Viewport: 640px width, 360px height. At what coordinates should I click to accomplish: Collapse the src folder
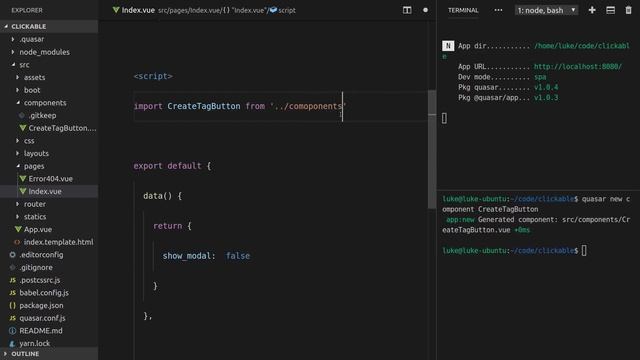(13, 64)
